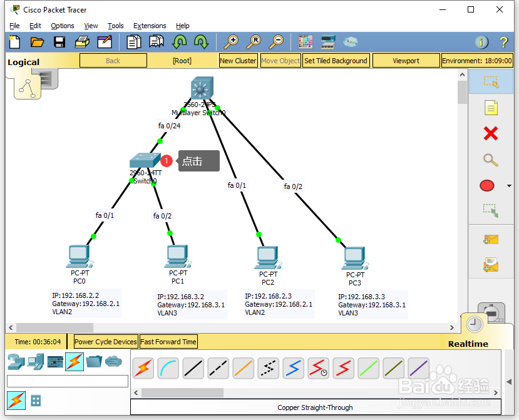Choose the Select tool in right panel
The image size is (519, 420).
pos(491,82)
